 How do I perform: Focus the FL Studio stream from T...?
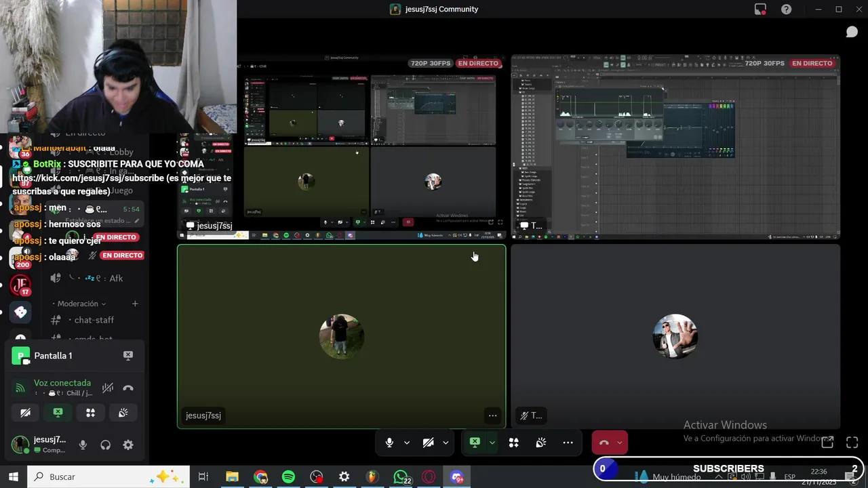pyautogui.click(x=675, y=147)
